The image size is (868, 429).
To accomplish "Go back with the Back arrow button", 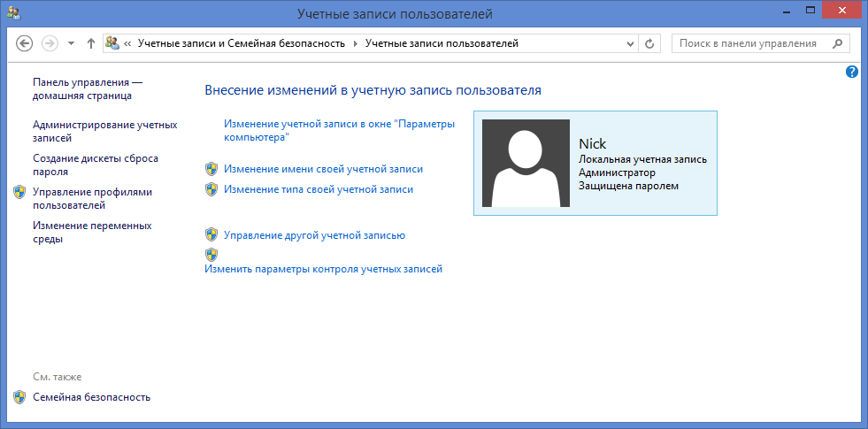I will [x=25, y=43].
